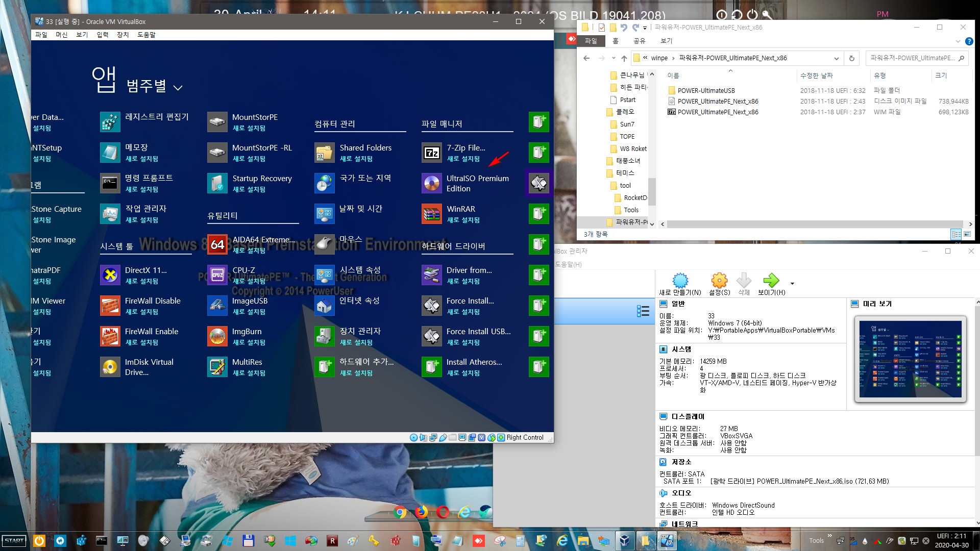The height and width of the screenshot is (551, 980).
Task: Click the MultiRes icon
Action: coord(217,367)
